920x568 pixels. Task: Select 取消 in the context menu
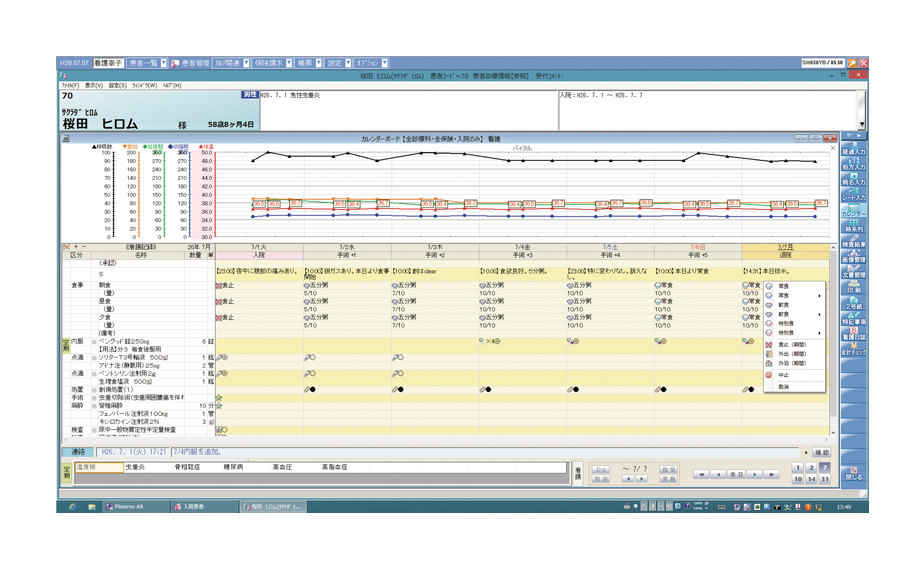(784, 386)
